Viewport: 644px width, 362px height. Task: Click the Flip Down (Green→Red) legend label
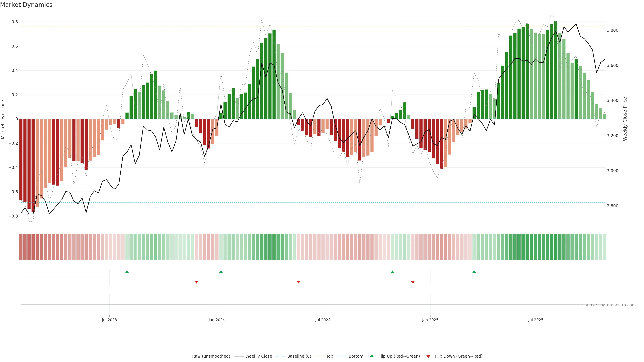(x=459, y=356)
